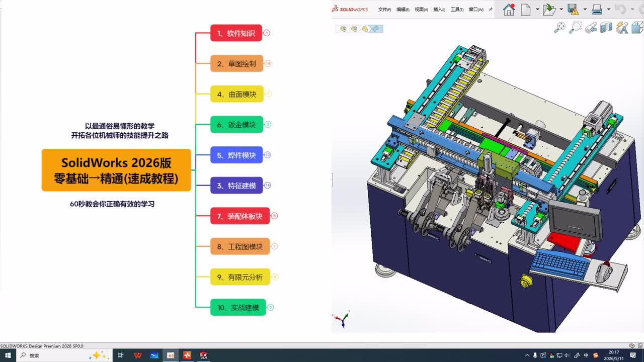
Task: Select the 1、软件知识 mind map node
Action: pos(236,33)
